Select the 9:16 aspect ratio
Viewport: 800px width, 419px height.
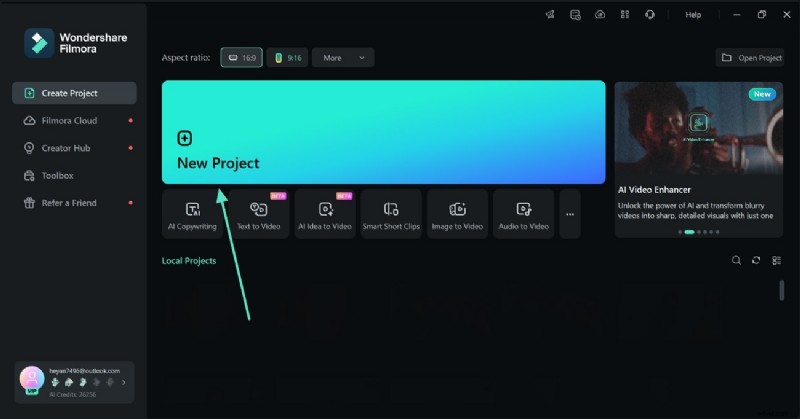pyautogui.click(x=288, y=58)
